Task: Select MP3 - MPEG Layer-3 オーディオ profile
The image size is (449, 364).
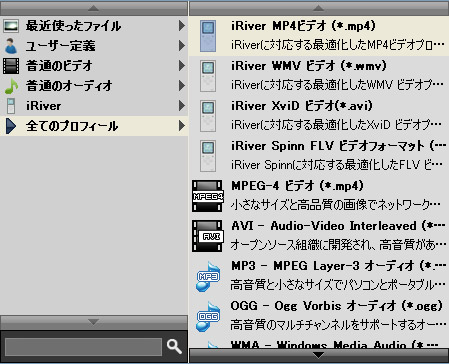Action: tap(319, 276)
